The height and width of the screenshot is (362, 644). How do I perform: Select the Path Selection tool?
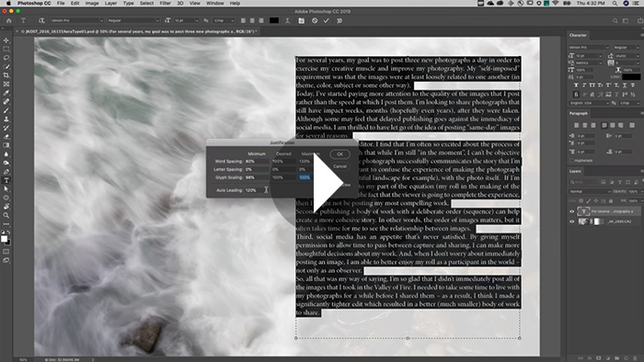[x=6, y=189]
